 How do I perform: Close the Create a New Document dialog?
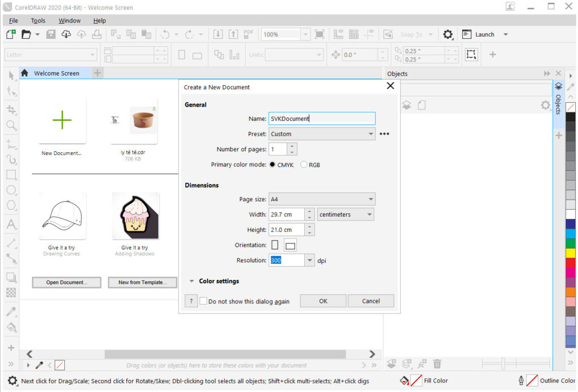391,86
